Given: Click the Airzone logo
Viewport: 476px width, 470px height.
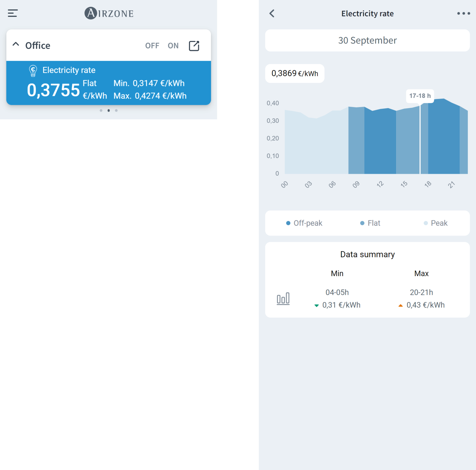Looking at the screenshot, I should pyautogui.click(x=109, y=13).
